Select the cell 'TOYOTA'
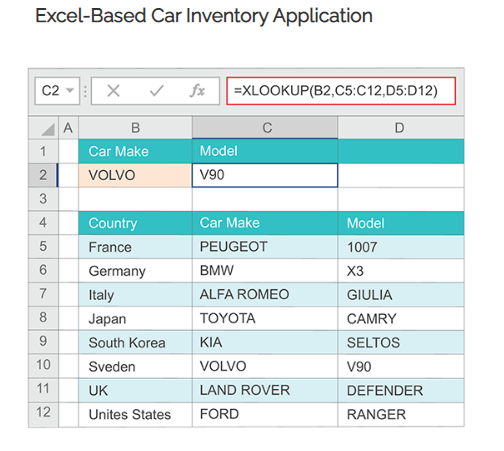This screenshot has height=451, width=504. (265, 318)
